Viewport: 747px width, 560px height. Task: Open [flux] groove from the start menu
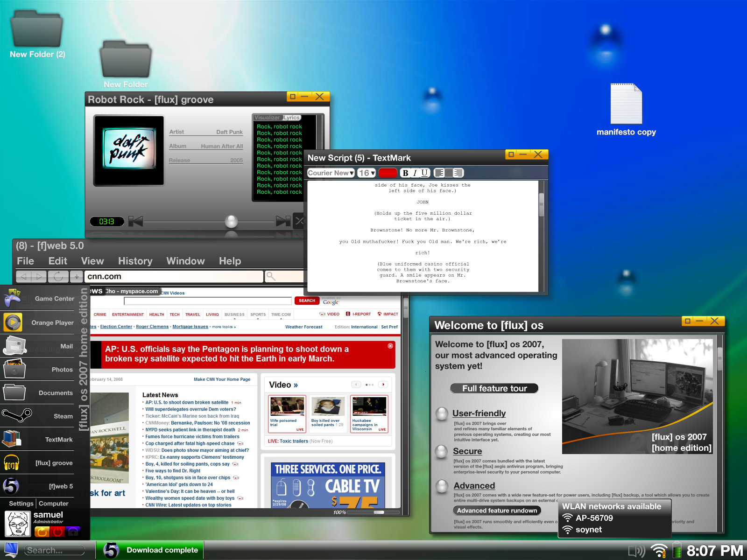(x=38, y=462)
